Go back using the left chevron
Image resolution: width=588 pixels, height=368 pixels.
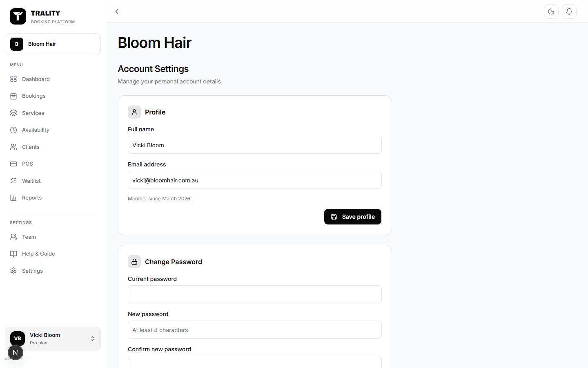pyautogui.click(x=117, y=11)
